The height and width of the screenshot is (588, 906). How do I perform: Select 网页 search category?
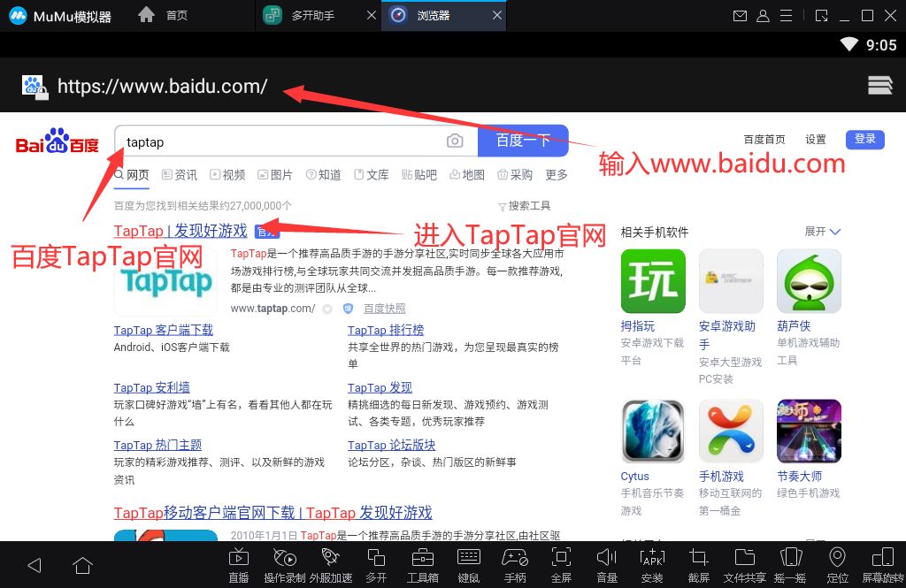(x=132, y=174)
